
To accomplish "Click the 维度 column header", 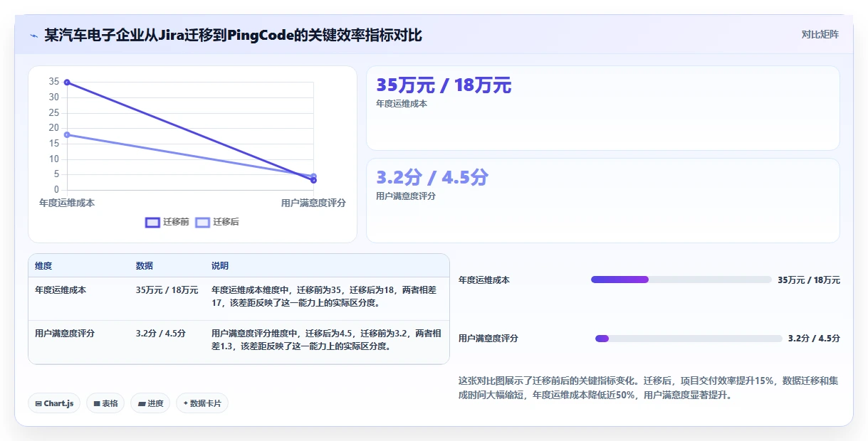I will [43, 266].
